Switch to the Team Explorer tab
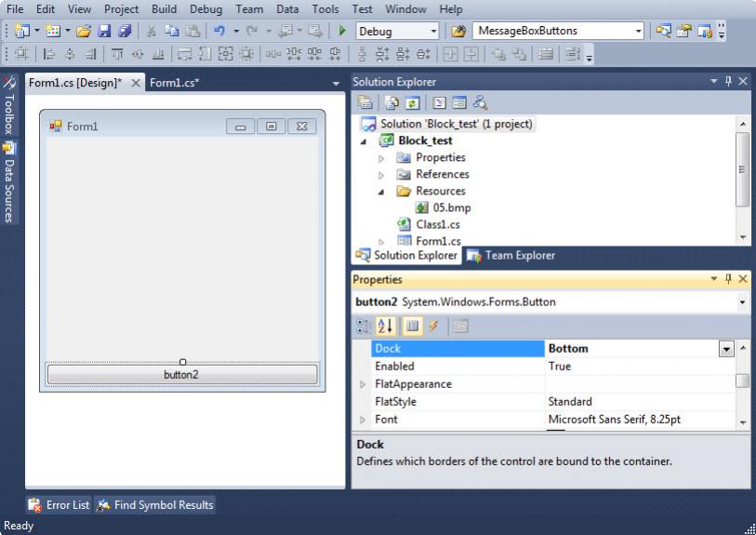The image size is (756, 535). [511, 256]
